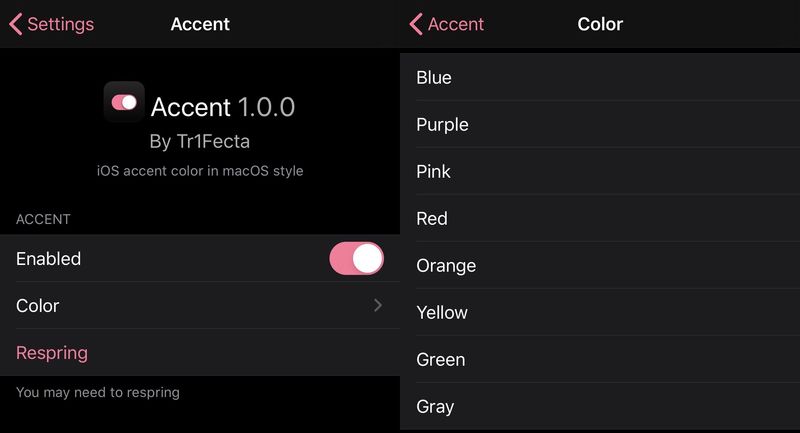The image size is (800, 433).
Task: Select the Yellow color entry
Action: point(600,312)
